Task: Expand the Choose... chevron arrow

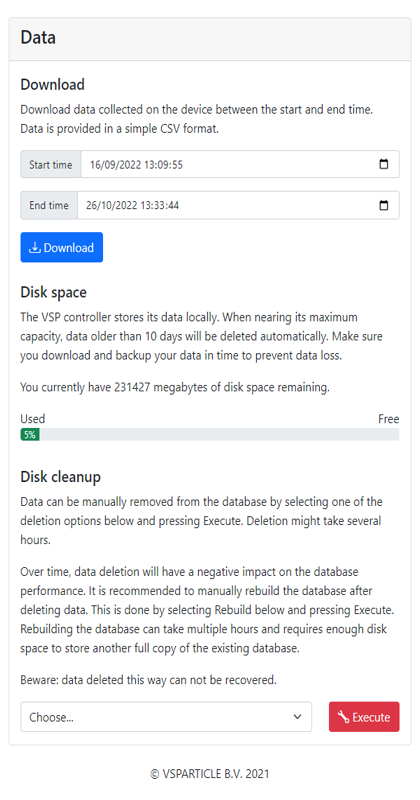Action: (x=298, y=717)
